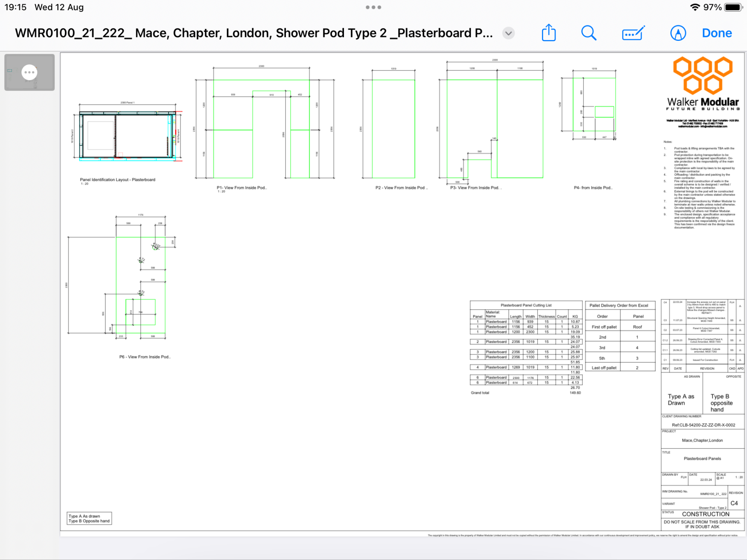This screenshot has height=560, width=747.
Task: Tap 'Plasterboard Panel Cutting List' table header
Action: pos(526,305)
